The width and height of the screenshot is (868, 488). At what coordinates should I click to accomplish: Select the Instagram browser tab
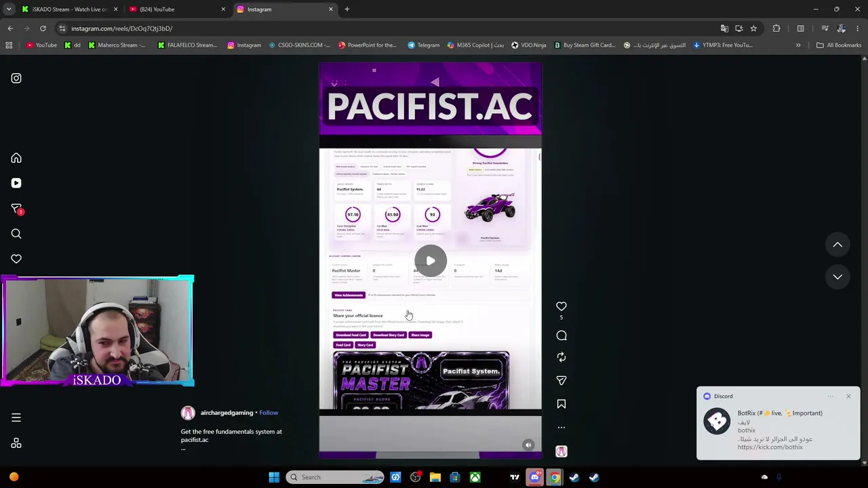coord(285,9)
